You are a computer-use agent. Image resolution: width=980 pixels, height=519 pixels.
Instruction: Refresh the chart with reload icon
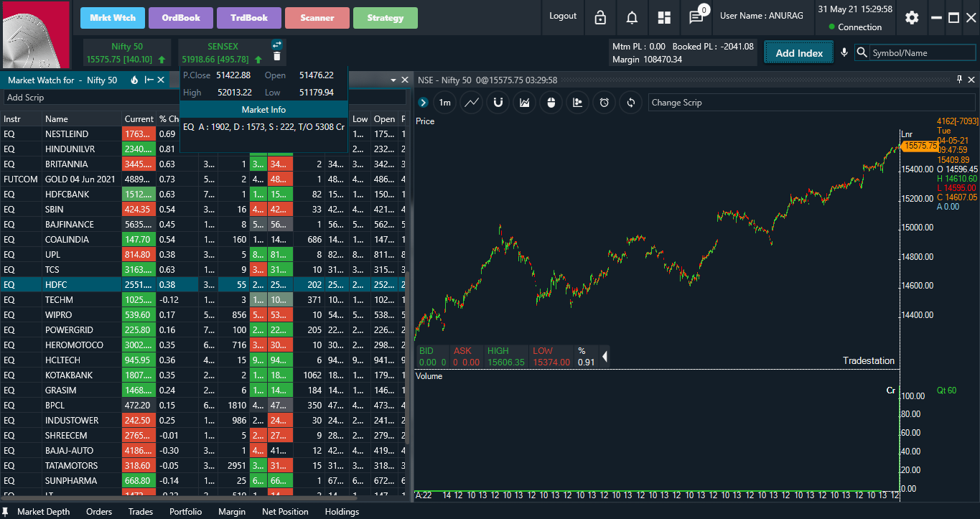(x=631, y=103)
